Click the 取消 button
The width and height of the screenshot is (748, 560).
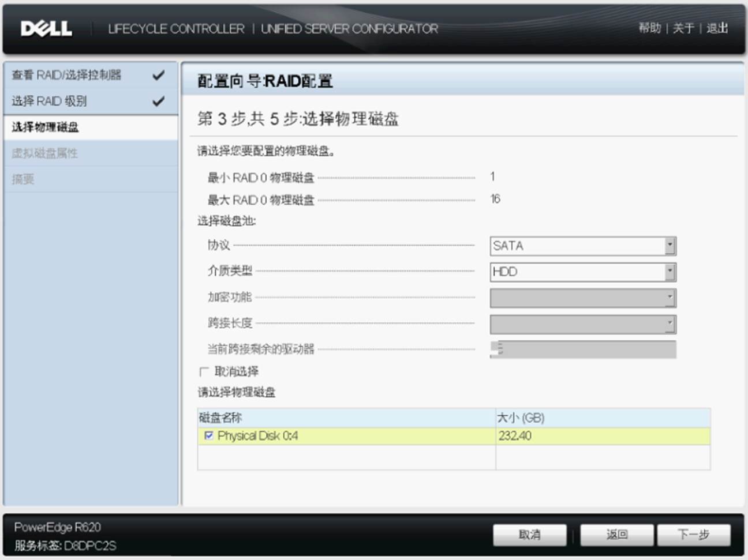(x=529, y=535)
